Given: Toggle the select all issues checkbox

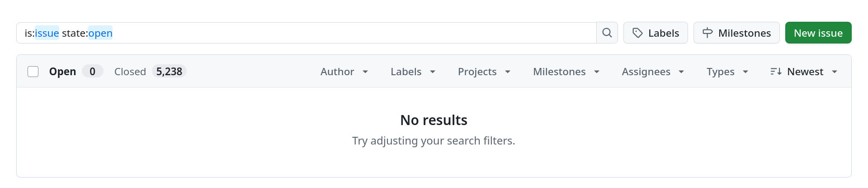Looking at the screenshot, I should click(x=33, y=72).
